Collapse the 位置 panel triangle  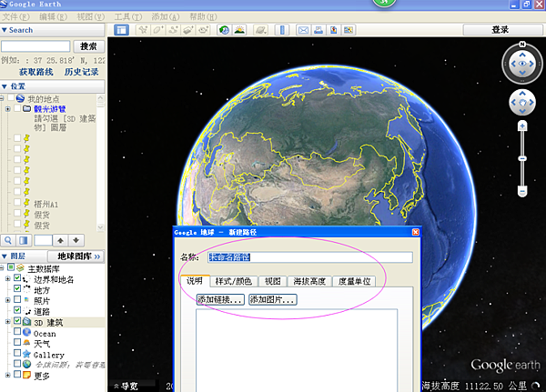click(x=5, y=86)
